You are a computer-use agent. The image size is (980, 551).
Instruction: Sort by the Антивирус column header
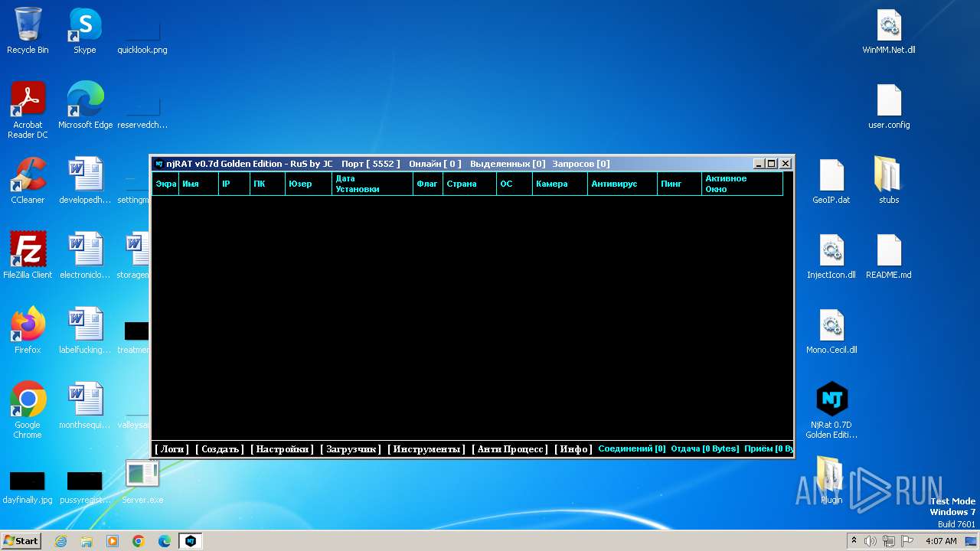622,184
